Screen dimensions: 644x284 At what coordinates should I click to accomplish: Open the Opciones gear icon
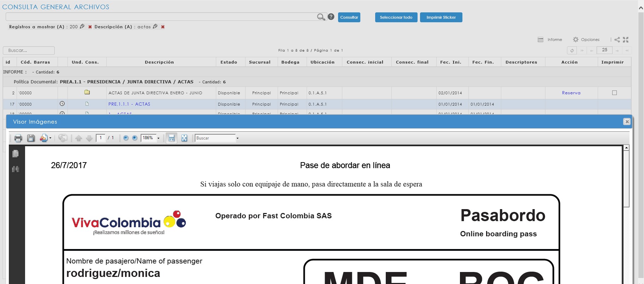coord(576,40)
